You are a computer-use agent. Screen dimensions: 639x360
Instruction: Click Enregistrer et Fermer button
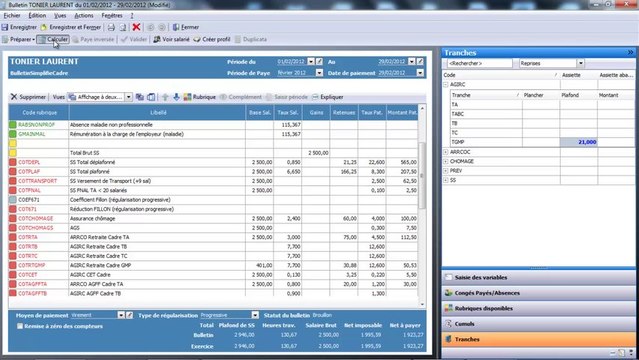[71, 27]
